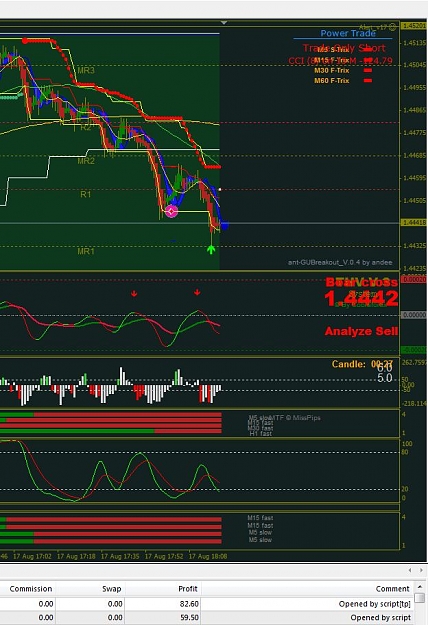The image size is (428, 625).
Task: Click the 1.45135 price axis label
Action: pyautogui.click(x=415, y=43)
